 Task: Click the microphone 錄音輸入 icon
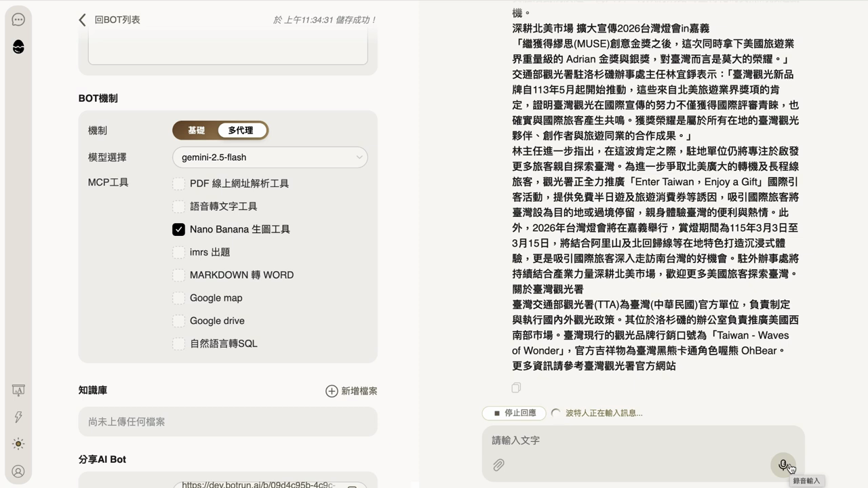pos(783,465)
